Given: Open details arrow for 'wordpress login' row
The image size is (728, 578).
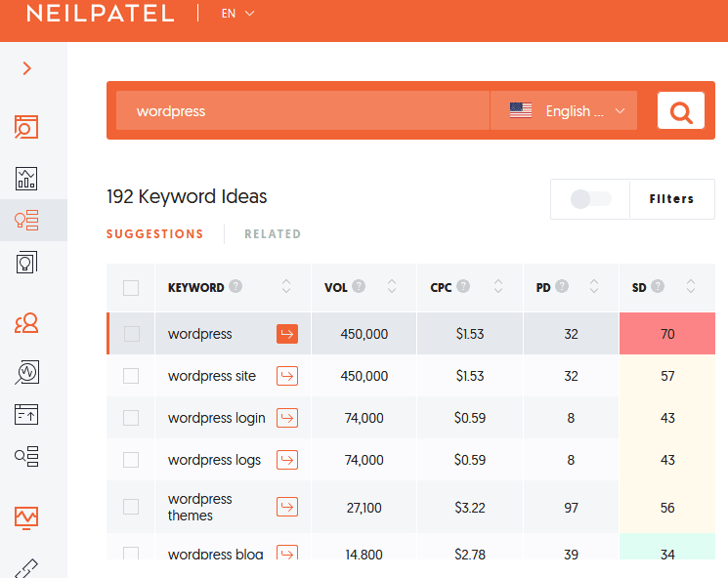Looking at the screenshot, I should 287,418.
